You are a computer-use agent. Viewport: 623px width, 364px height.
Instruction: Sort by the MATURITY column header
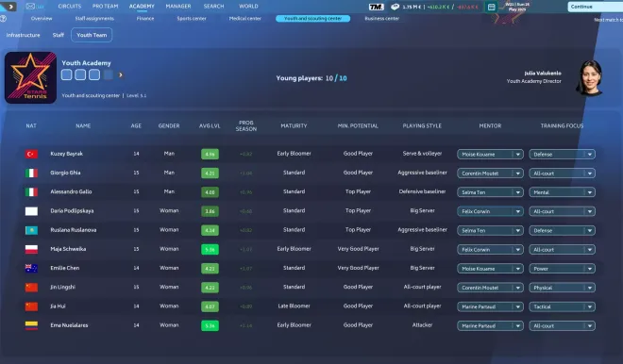294,125
